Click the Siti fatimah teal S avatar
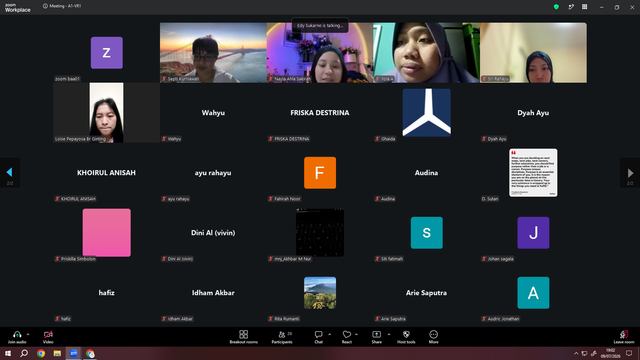 point(427,233)
